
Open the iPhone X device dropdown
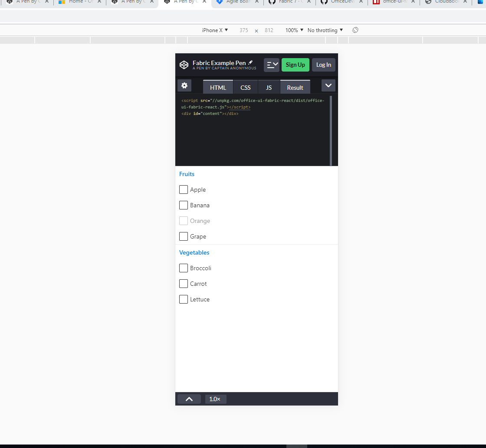[215, 30]
